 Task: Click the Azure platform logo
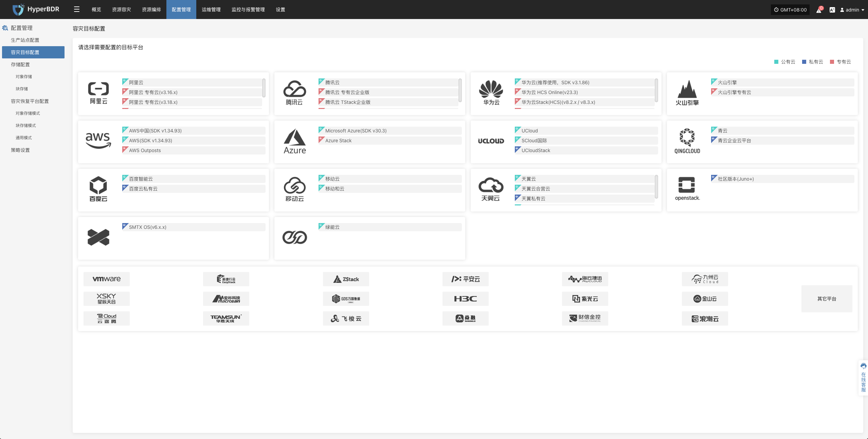[x=294, y=141]
